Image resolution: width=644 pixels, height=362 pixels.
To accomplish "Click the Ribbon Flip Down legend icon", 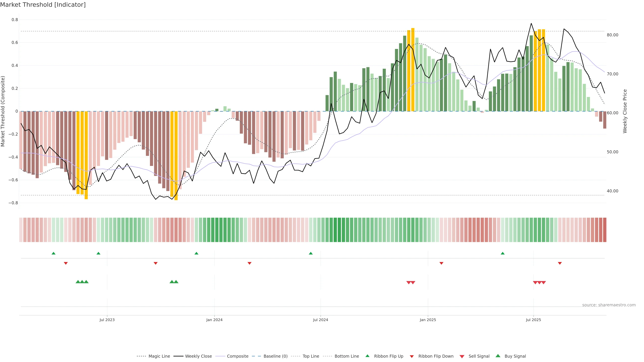I will [412, 356].
